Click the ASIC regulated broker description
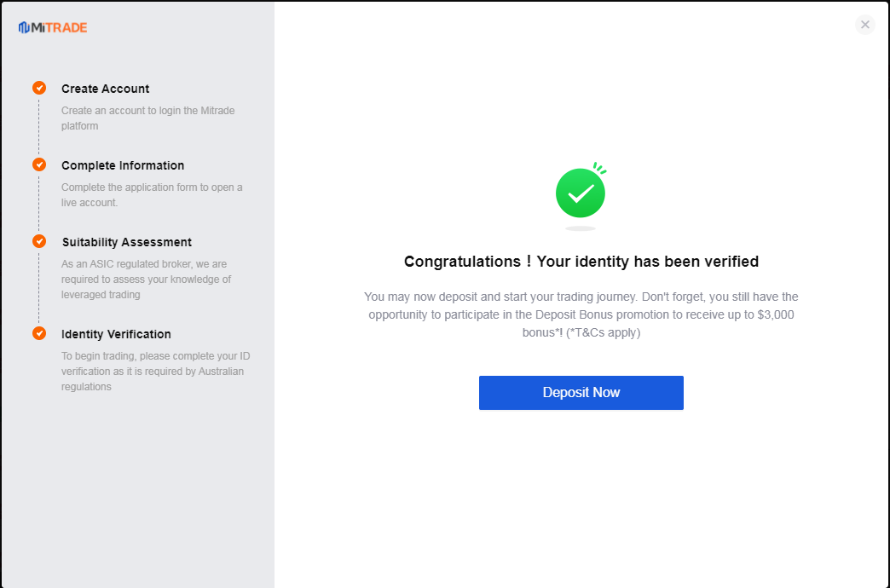 [x=146, y=280]
